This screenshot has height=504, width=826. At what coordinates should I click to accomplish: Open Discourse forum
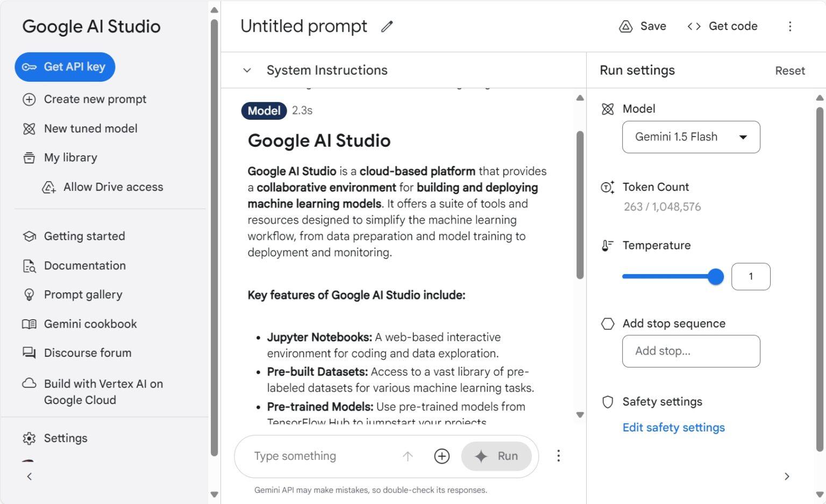(88, 353)
